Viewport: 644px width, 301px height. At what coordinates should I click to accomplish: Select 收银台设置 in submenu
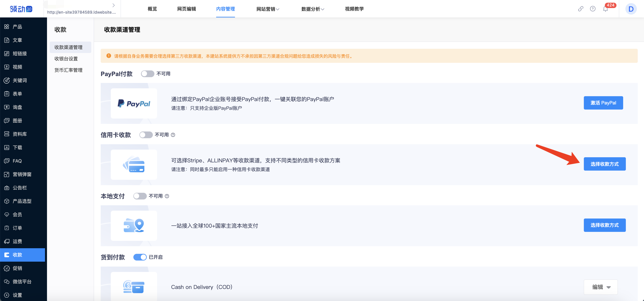[x=66, y=59]
